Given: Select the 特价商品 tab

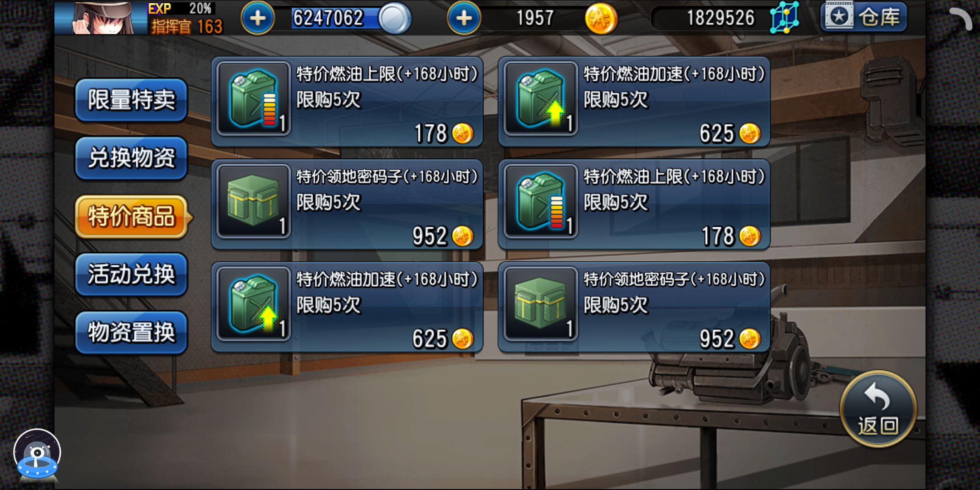Looking at the screenshot, I should tap(132, 216).
